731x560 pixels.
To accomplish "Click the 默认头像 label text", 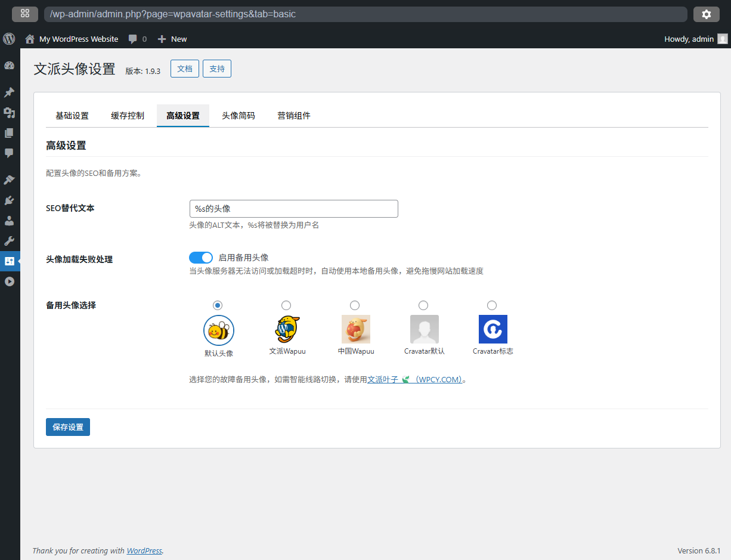I will tap(219, 353).
